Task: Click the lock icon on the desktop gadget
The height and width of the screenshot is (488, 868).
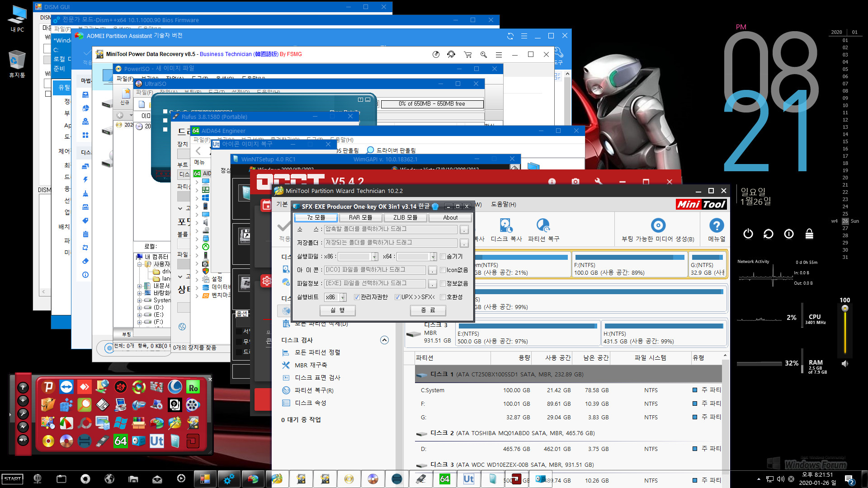Action: pyautogui.click(x=809, y=234)
